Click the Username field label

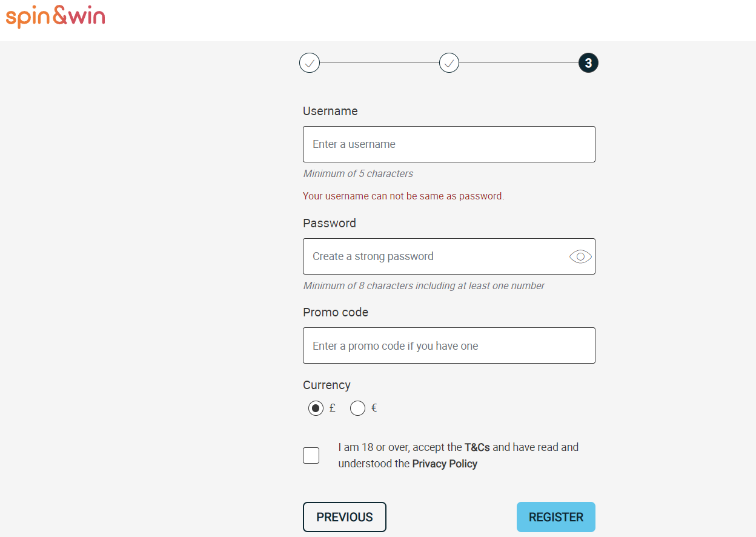point(330,111)
